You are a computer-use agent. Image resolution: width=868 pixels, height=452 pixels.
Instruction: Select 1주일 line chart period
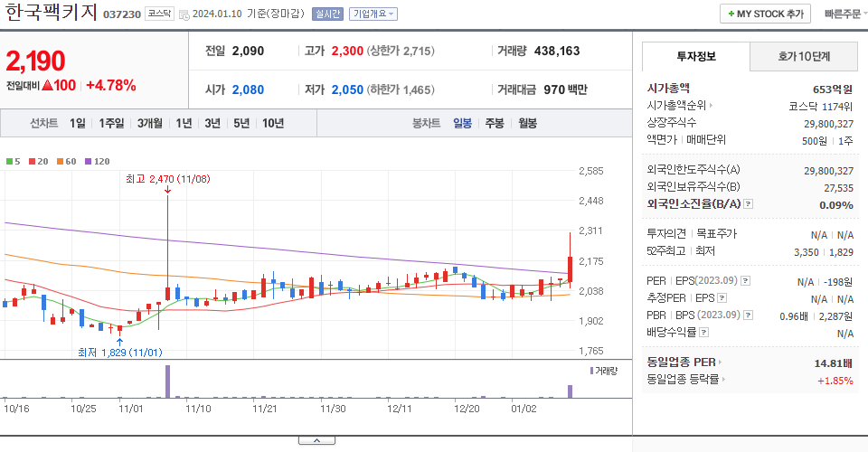[x=111, y=123]
